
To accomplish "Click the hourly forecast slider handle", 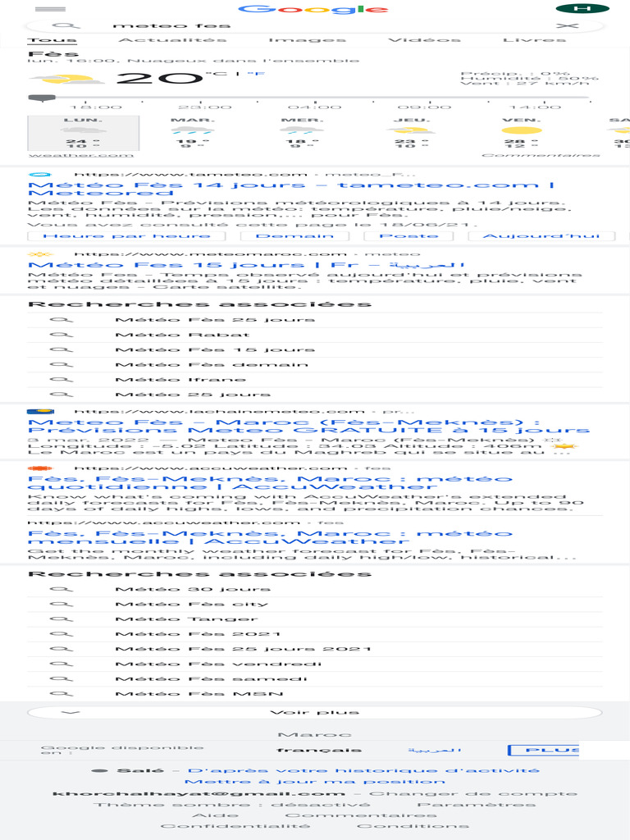I will [x=41, y=98].
